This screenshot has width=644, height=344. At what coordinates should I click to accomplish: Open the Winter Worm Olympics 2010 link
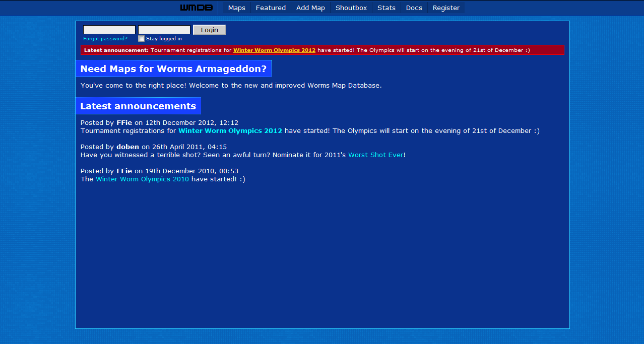tap(142, 179)
